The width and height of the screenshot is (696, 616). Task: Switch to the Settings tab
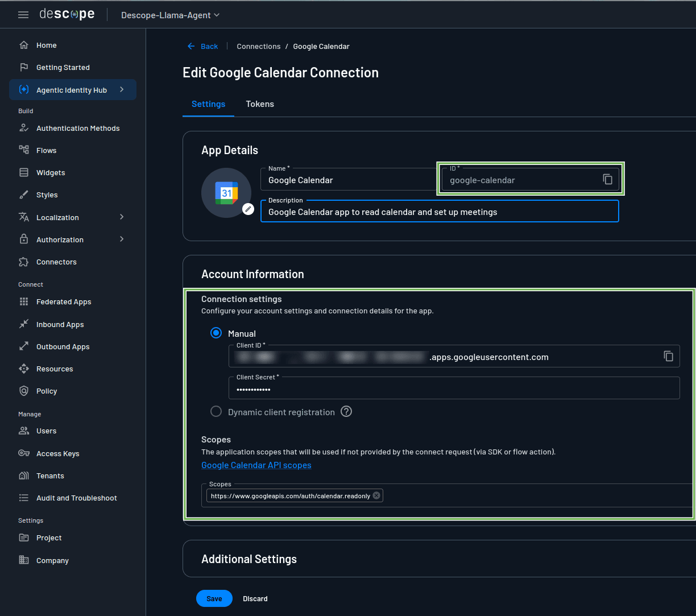tap(208, 104)
